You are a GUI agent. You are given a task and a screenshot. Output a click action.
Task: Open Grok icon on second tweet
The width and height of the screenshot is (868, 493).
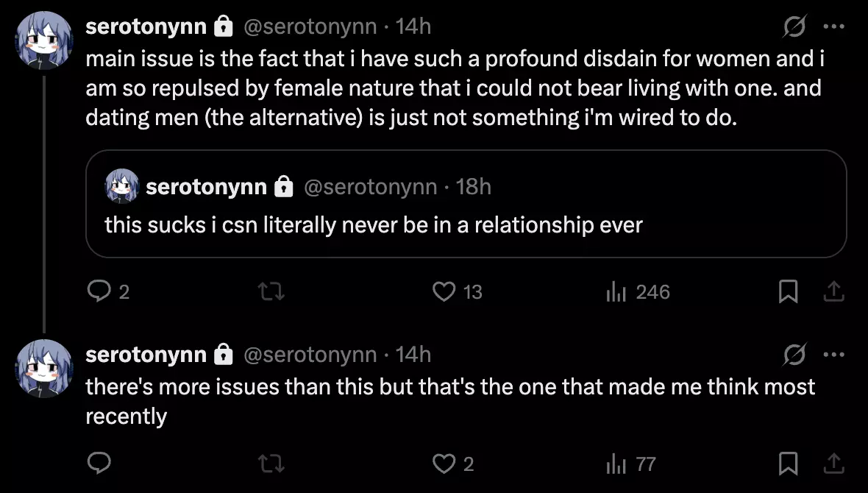pos(794,355)
